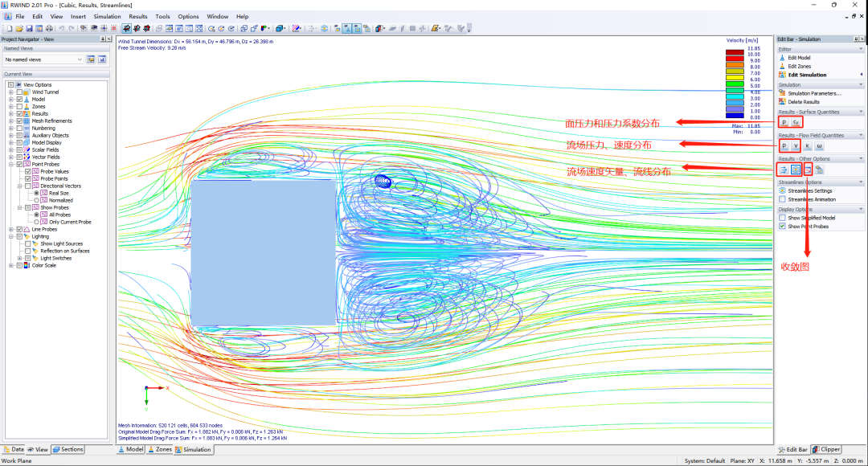Click the Open folder icon in toolbar
This screenshot has width=868, height=466.
click(18, 28)
